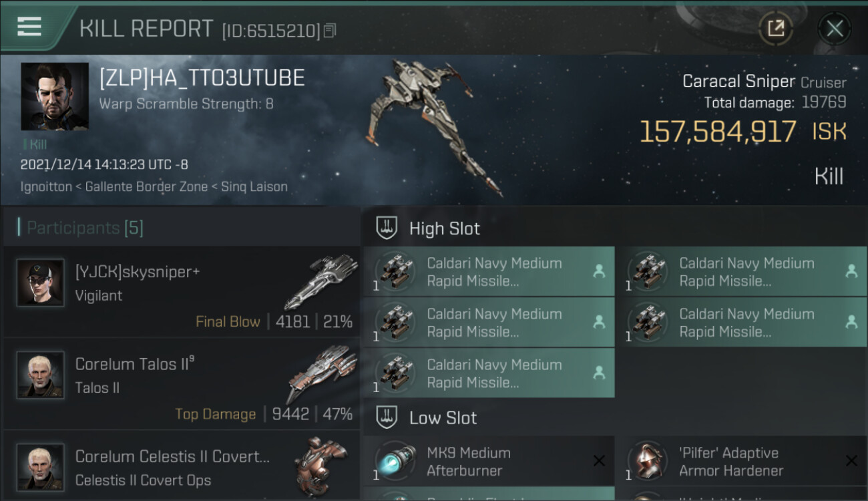This screenshot has height=501, width=868.
Task: Open the hamburger menu
Action: point(29,27)
